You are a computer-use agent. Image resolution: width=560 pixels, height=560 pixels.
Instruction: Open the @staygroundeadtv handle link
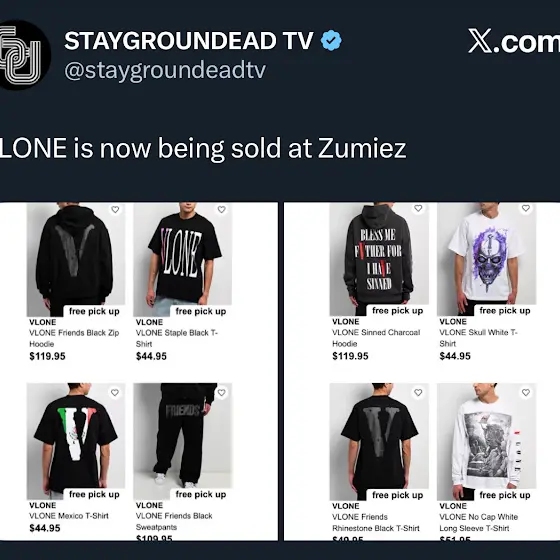coord(165,70)
